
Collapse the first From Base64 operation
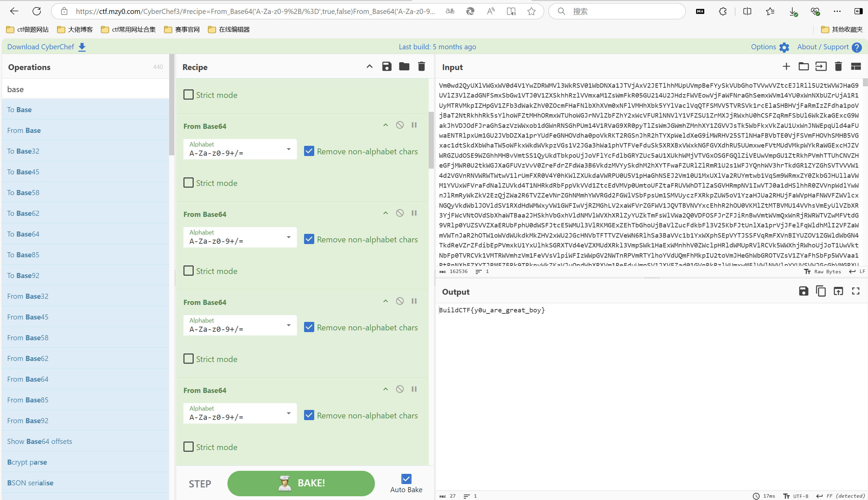(386, 125)
